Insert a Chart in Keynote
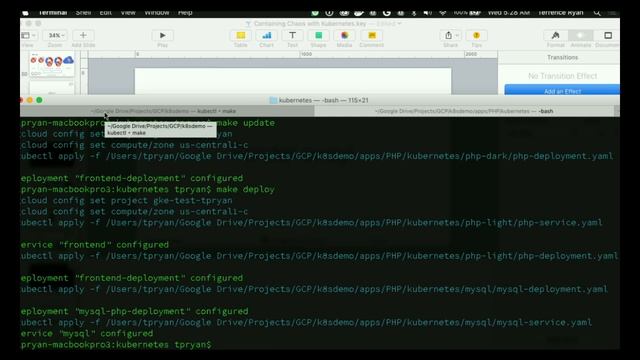 [267, 36]
